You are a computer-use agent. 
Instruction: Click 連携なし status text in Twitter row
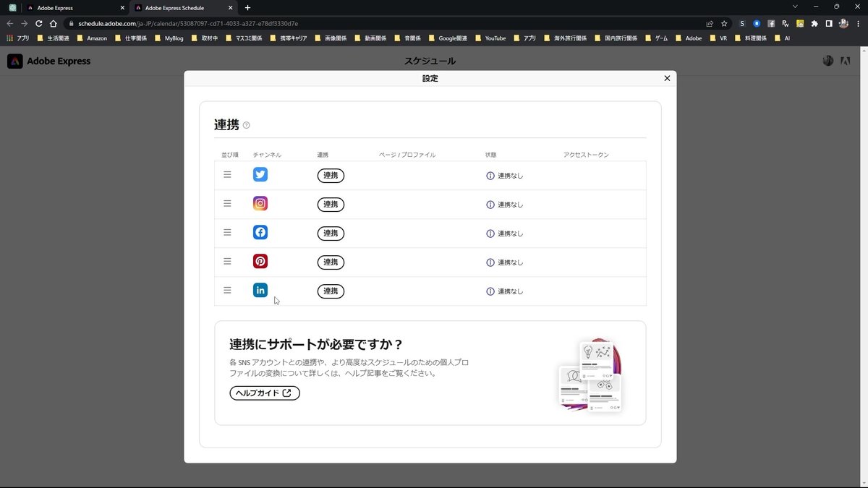[x=510, y=176]
